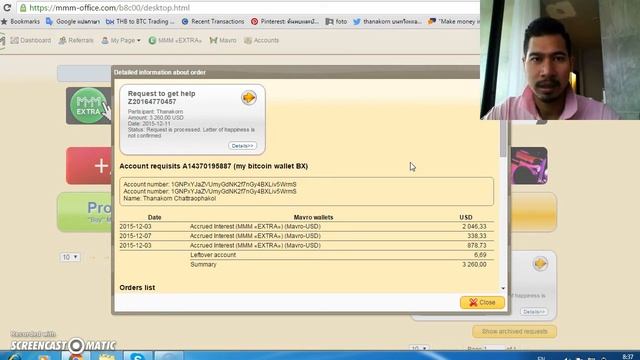Click the Mavro wallets column header
640x360 pixels.
click(x=313, y=218)
